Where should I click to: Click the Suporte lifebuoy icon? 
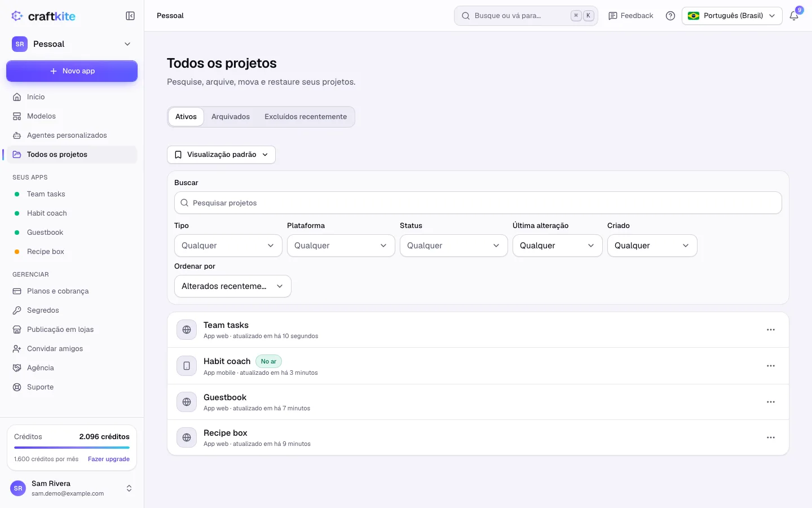[17, 387]
